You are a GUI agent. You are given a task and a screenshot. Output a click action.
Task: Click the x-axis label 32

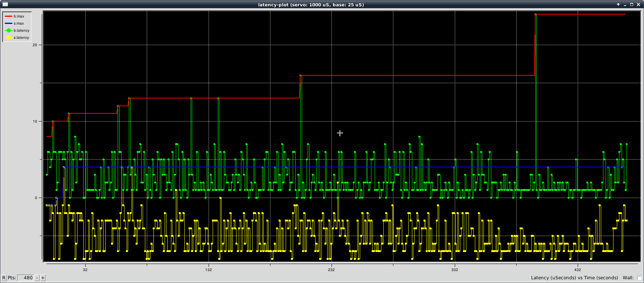coord(85,270)
